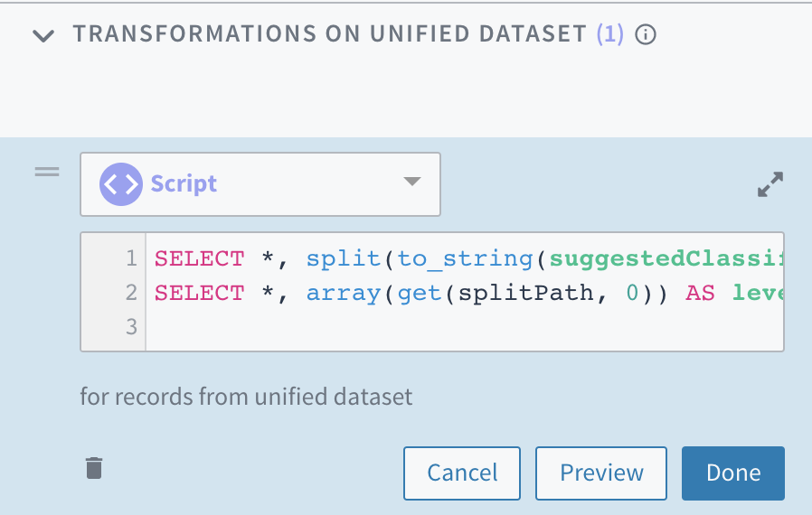This screenshot has width=812, height=515.
Task: Grab the reorder handle beside the Script transformation
Action: click(47, 172)
